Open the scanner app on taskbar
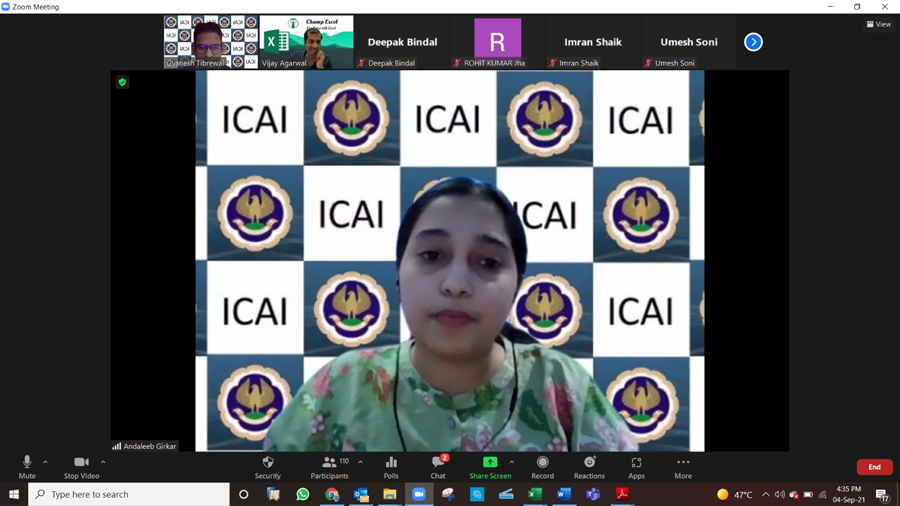The image size is (900, 506). tap(506, 494)
